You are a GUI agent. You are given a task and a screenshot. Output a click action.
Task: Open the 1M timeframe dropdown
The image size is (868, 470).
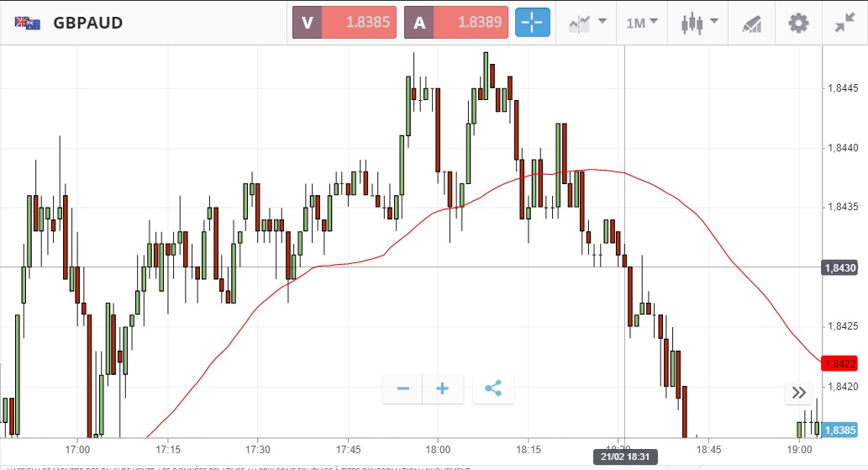tap(642, 23)
